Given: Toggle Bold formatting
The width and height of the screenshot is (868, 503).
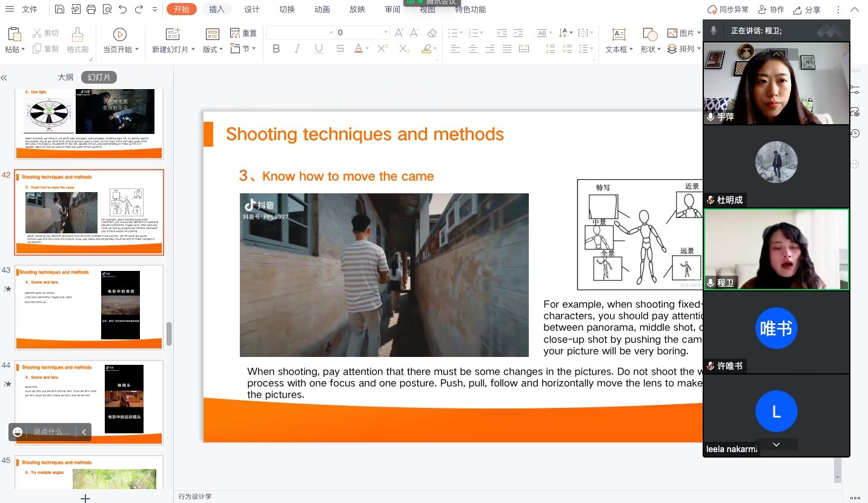Looking at the screenshot, I should coord(276,49).
